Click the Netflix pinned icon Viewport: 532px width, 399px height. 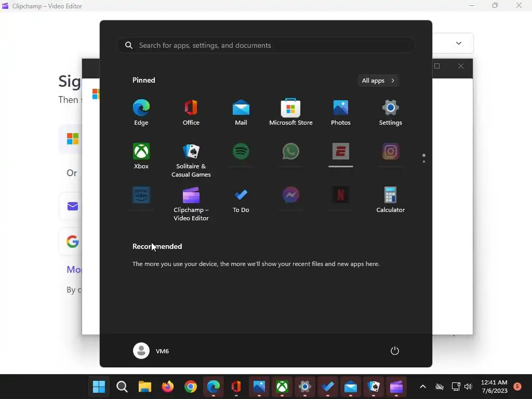point(341,195)
